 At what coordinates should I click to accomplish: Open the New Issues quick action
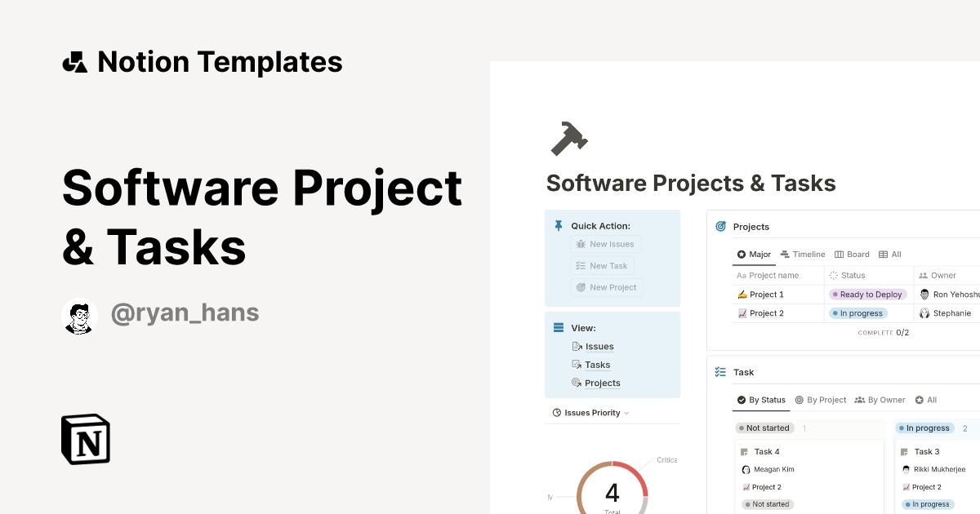tap(606, 243)
